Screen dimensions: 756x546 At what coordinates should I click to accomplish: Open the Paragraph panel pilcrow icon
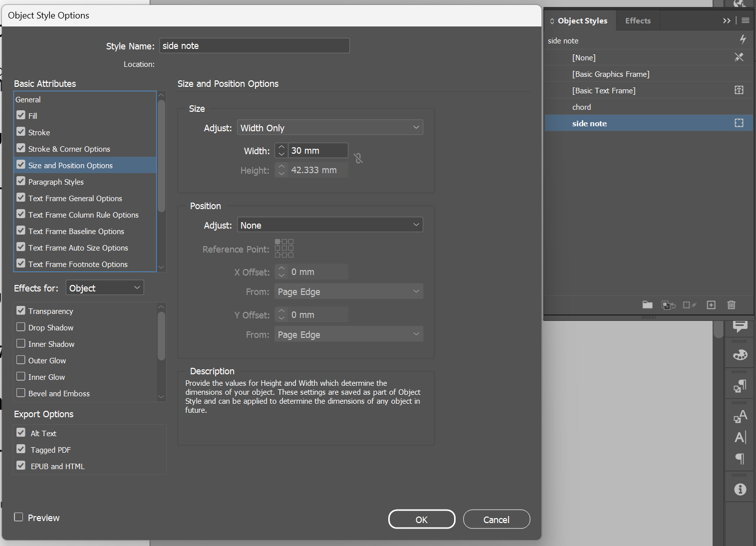click(x=740, y=459)
